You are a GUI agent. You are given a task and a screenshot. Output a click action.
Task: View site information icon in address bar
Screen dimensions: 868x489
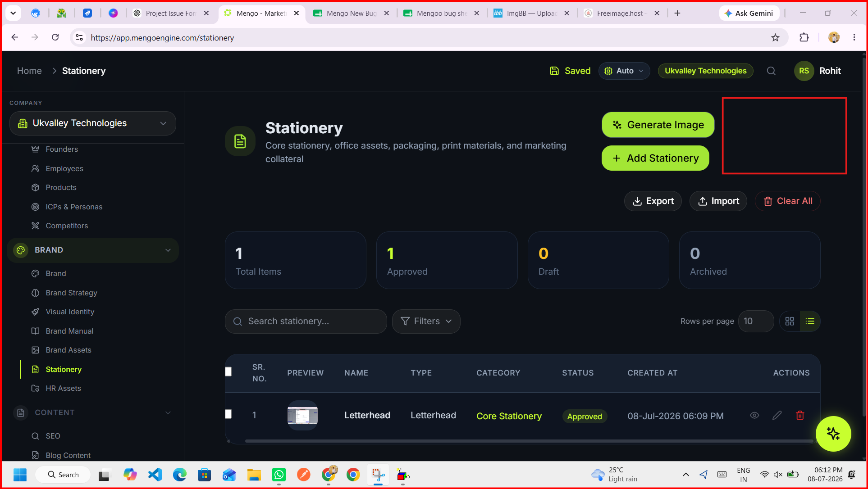click(x=79, y=37)
